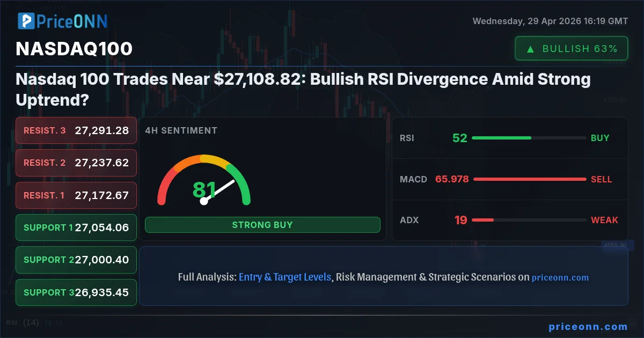Screen dimensions: 644x338
Task: Click the ADX red progress bar
Action: pyautogui.click(x=482, y=220)
